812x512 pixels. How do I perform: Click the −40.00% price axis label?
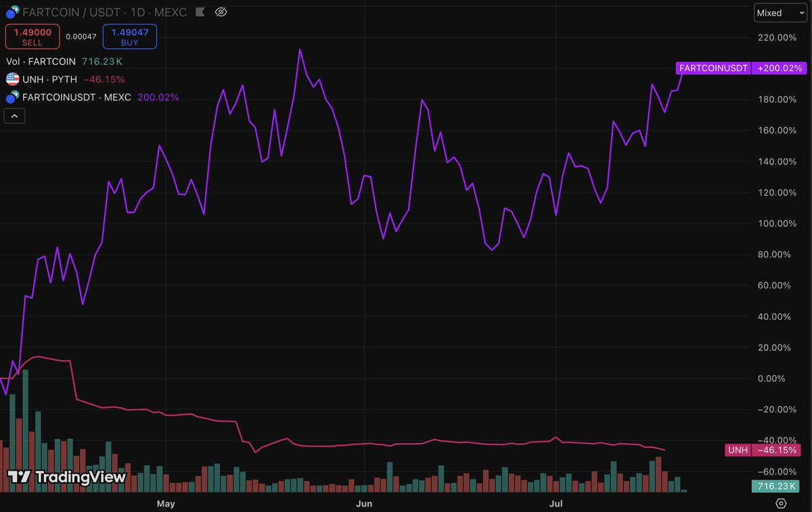[775, 440]
